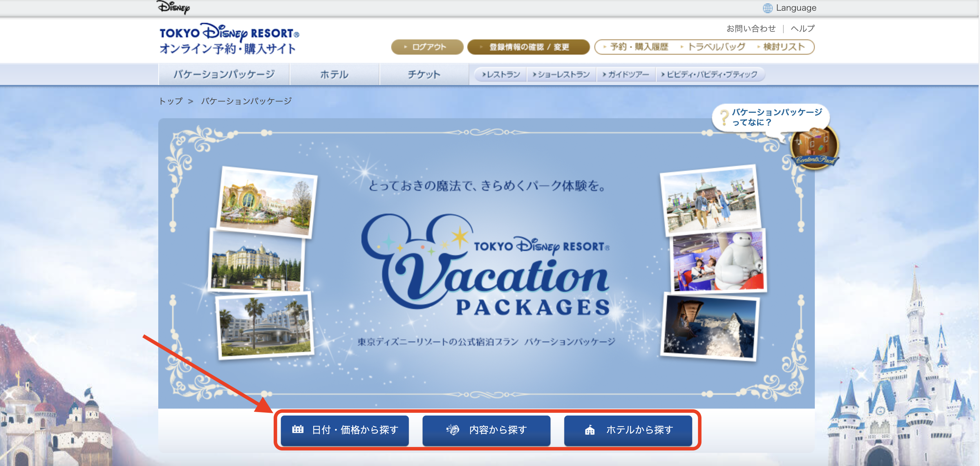The width and height of the screenshot is (980, 466).
Task: Click the Fantasy Springs hotel photo thumbnail
Action: click(x=267, y=202)
